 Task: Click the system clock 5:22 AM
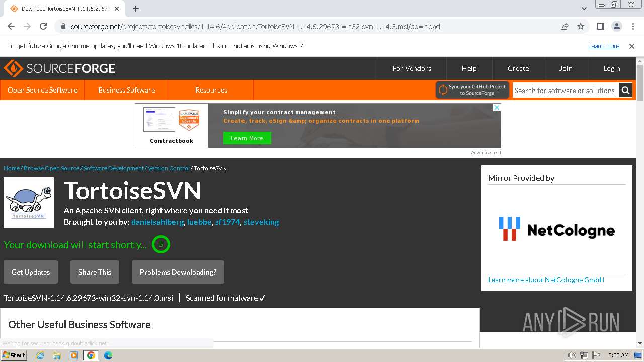pyautogui.click(x=618, y=355)
